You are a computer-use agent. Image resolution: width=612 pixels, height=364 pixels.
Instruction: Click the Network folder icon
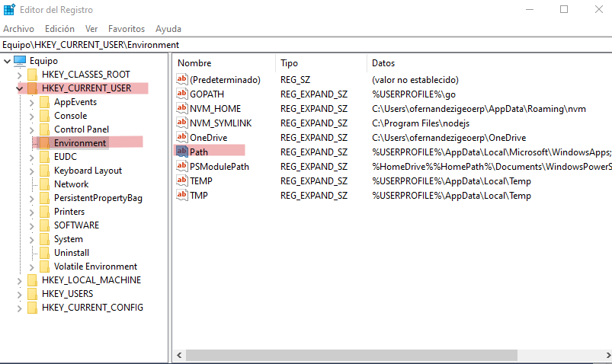pos(44,184)
